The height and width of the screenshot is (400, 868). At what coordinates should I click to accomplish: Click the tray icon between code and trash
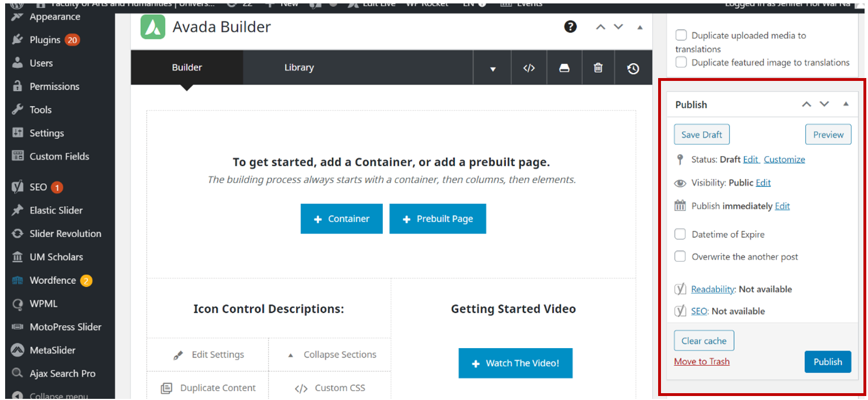click(x=564, y=68)
